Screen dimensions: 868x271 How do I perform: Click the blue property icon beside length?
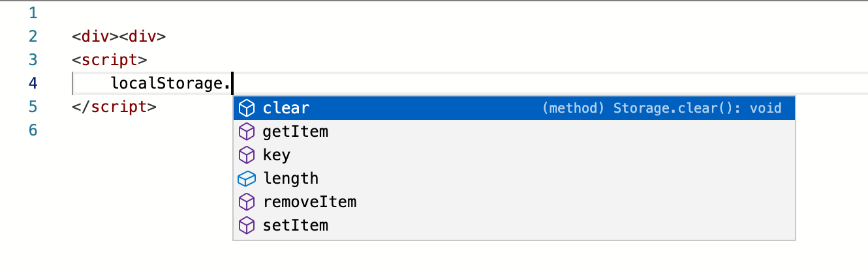coord(247,178)
